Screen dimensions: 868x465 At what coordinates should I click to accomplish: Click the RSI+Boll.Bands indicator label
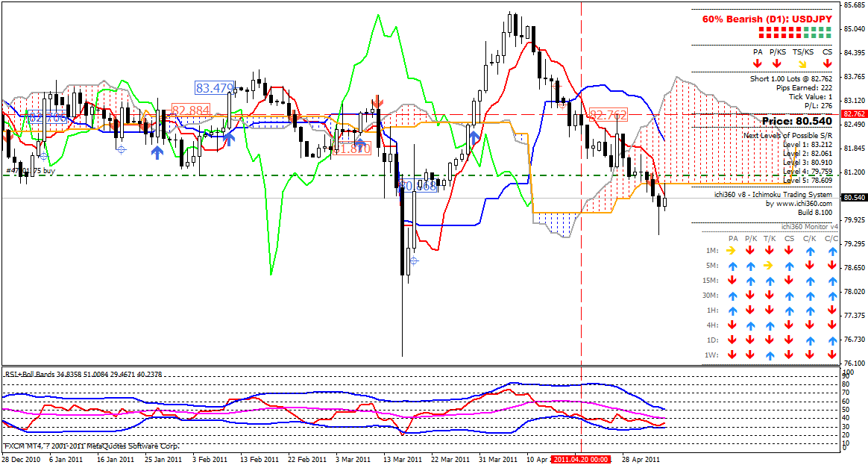pos(83,375)
